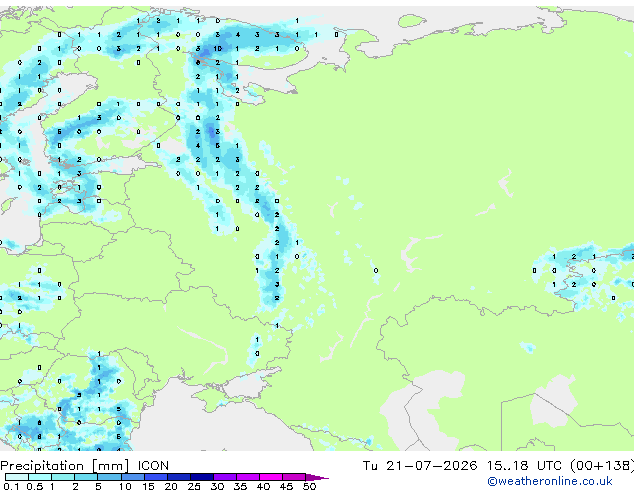The image size is (634, 490).
Task: Open the weatheronline.co.uk copyright link
Action: click(x=549, y=481)
